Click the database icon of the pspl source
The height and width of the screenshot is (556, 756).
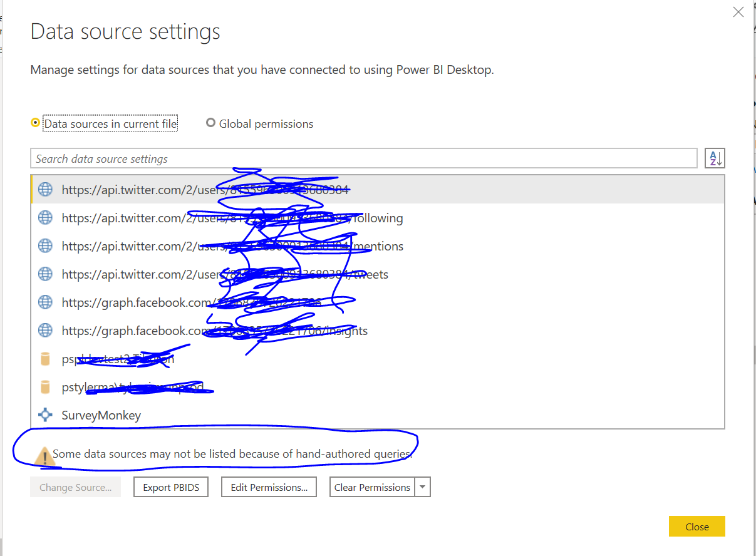point(45,359)
